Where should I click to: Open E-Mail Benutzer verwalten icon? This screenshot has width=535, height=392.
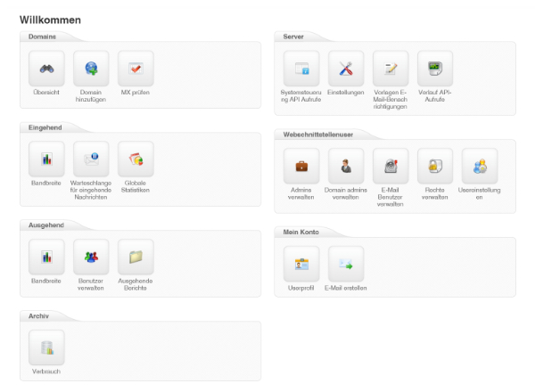point(391,166)
